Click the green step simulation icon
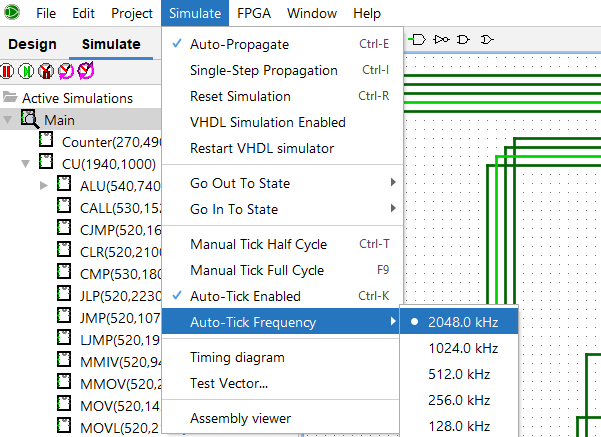The image size is (601, 437). 26,71
